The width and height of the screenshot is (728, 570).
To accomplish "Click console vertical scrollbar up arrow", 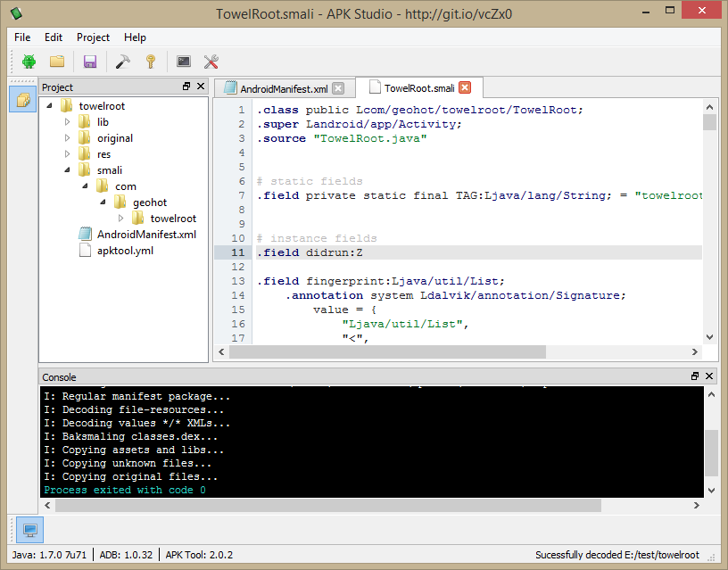I will tap(711, 394).
